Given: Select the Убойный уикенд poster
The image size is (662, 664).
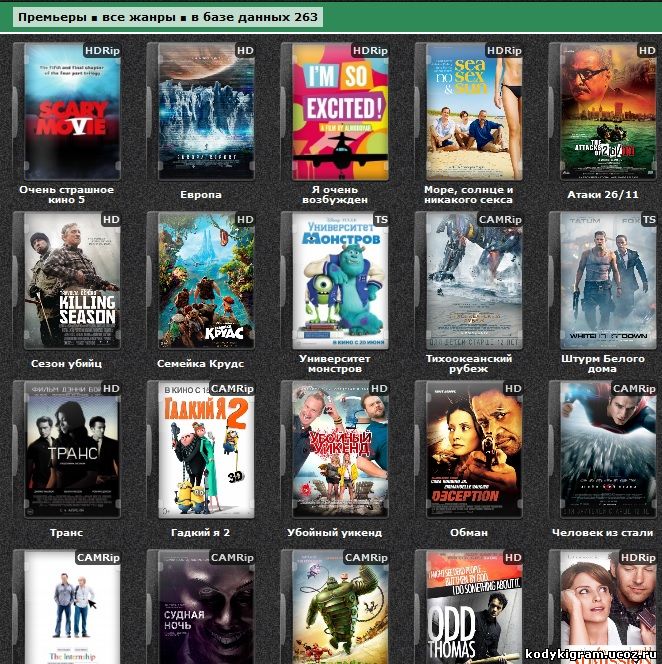Looking at the screenshot, I should tap(340, 449).
